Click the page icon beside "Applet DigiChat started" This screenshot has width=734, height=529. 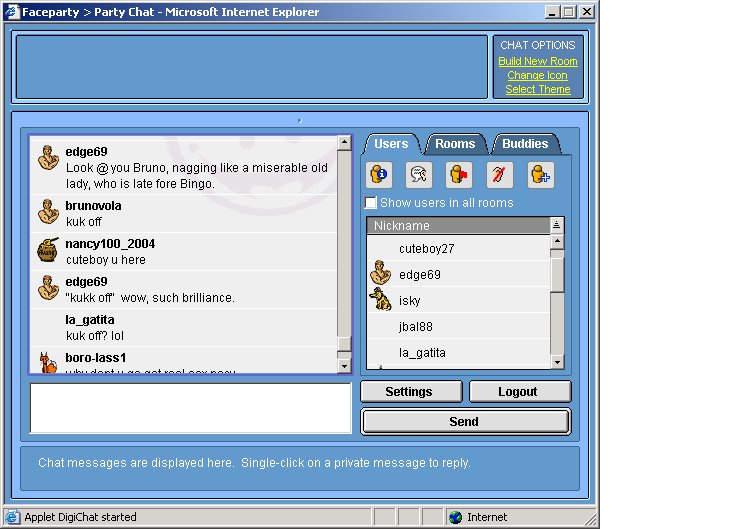[12, 517]
